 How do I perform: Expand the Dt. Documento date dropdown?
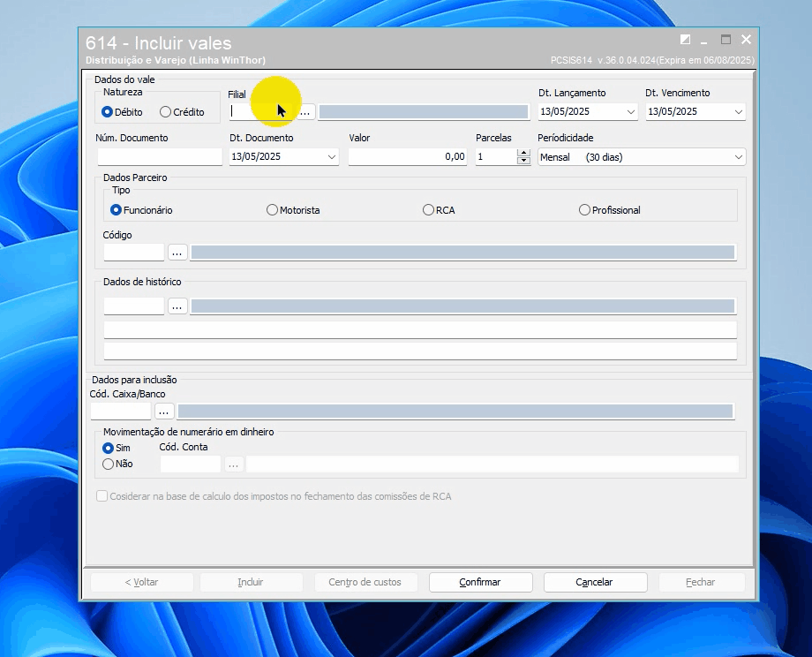tap(332, 157)
